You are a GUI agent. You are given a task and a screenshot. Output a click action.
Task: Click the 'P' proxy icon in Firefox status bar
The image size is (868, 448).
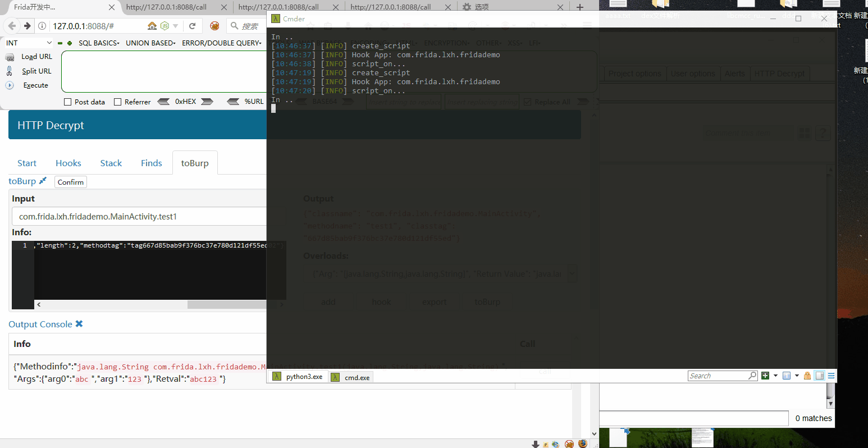point(546,445)
